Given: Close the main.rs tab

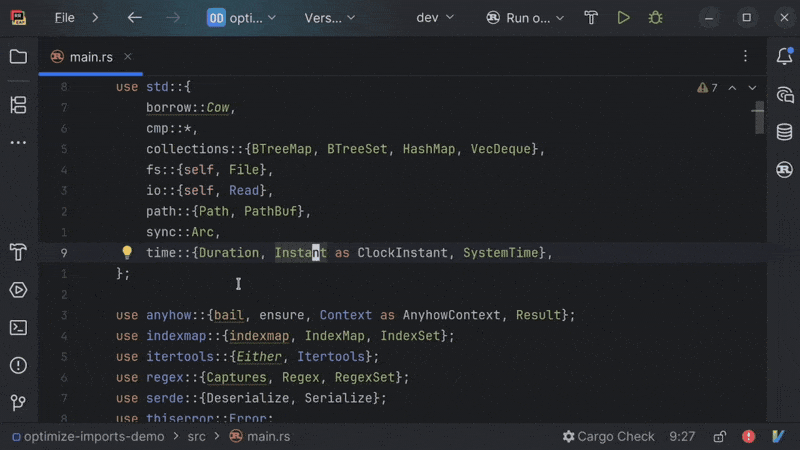Looking at the screenshot, I should tap(128, 57).
